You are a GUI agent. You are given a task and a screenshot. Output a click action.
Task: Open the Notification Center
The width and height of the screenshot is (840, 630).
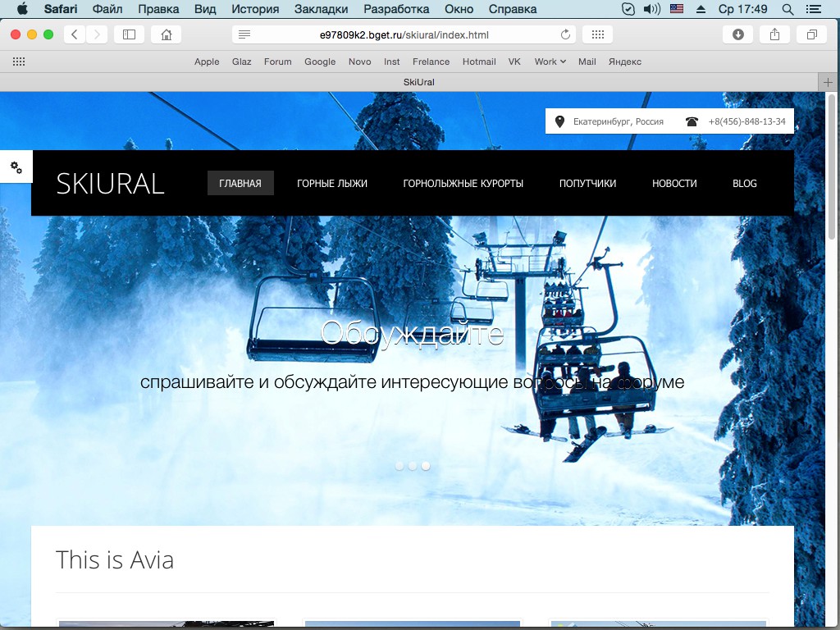(x=813, y=9)
